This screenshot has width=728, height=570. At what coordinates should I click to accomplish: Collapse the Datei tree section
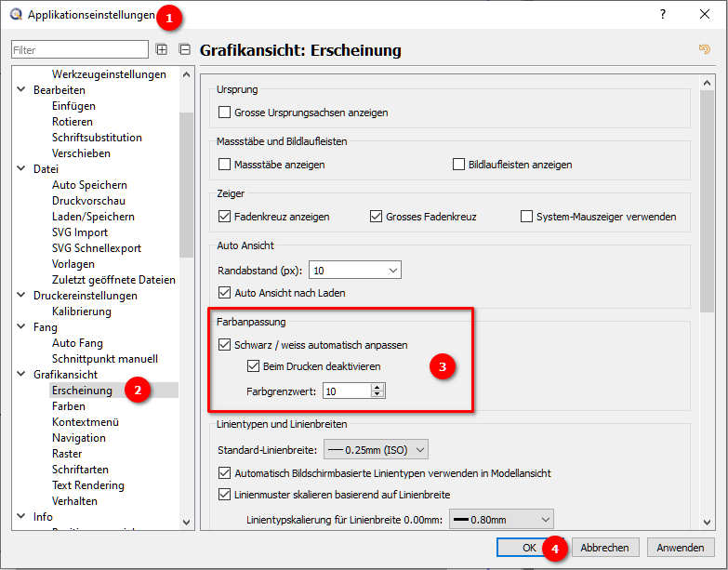[22, 169]
